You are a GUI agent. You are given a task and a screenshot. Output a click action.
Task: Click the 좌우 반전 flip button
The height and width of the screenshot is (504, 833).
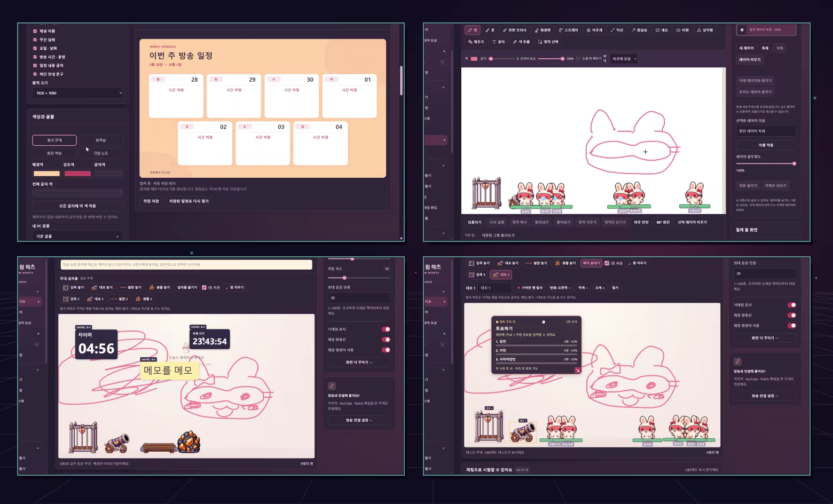[641, 222]
